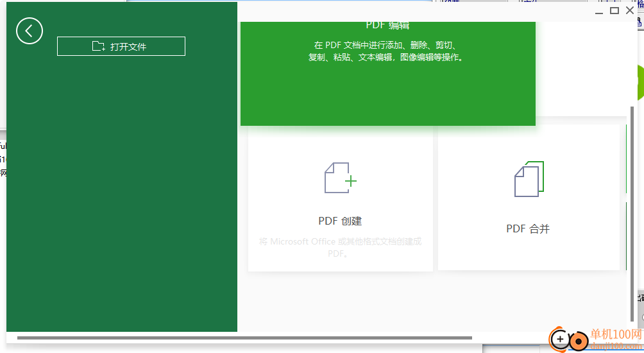Viewport: 644px width, 353px height.
Task: Click the PDF 创建 description text
Action: (340, 247)
